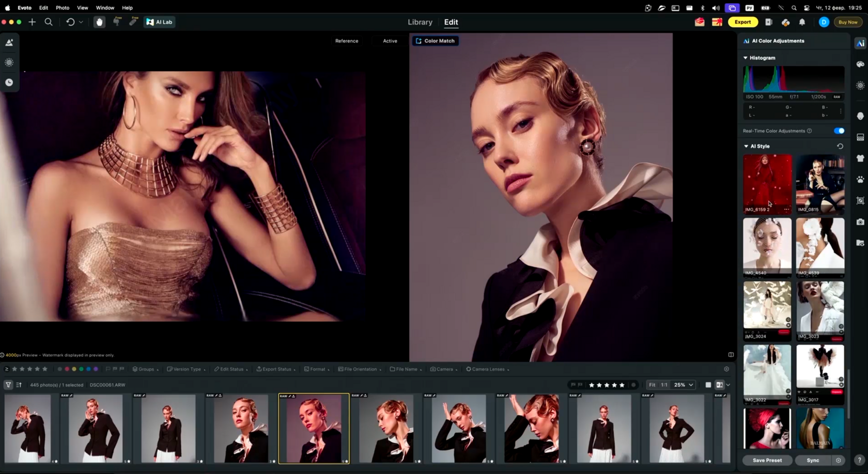
Task: Collapse the AI Style section
Action: [x=746, y=146]
